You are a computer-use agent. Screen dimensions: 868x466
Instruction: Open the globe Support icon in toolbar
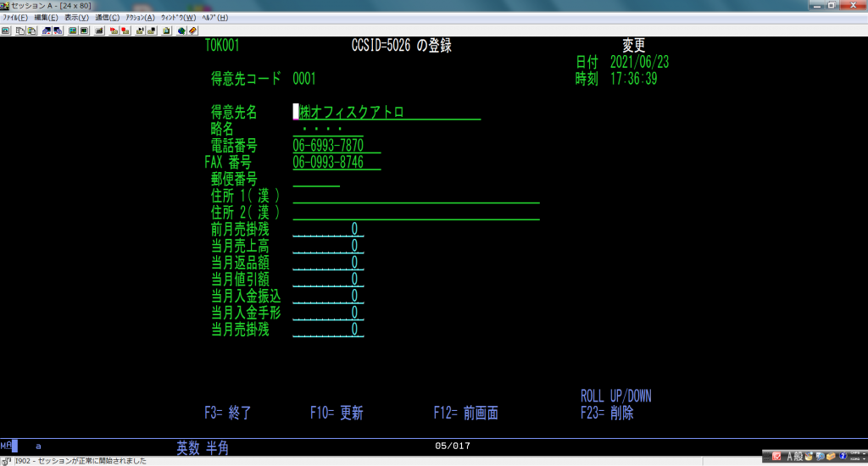(181, 30)
